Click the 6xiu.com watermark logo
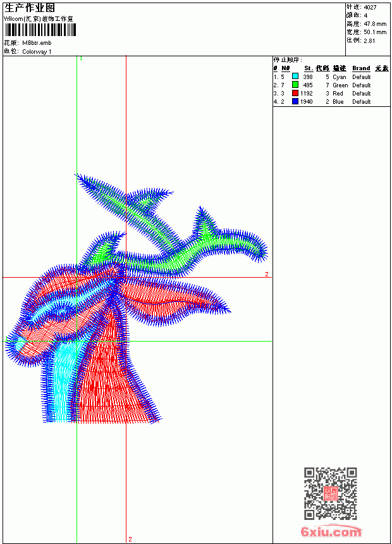The image size is (392, 544). coord(331,531)
